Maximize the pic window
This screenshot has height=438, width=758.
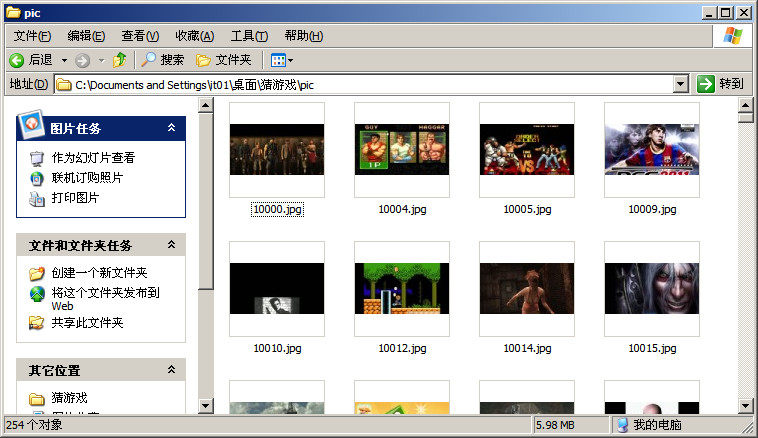[x=726, y=13]
